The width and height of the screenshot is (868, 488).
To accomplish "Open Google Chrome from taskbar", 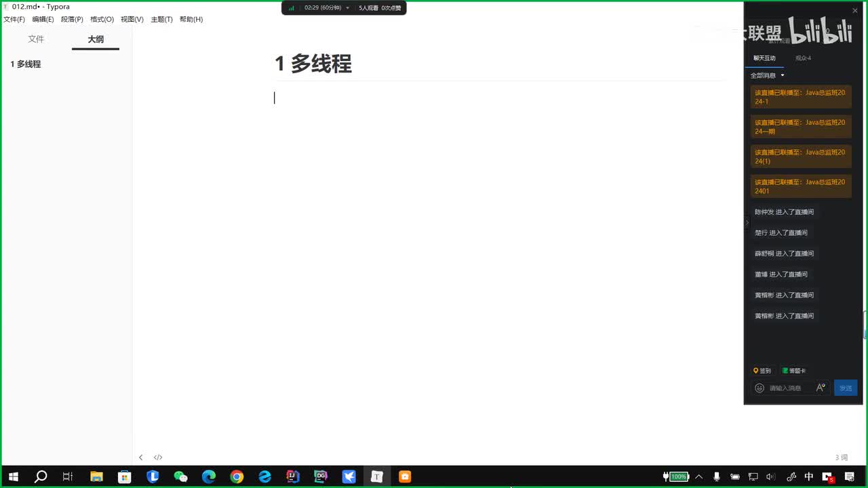I will 237,476.
